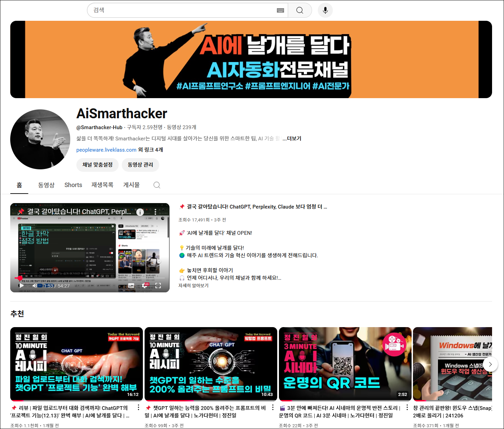This screenshot has height=429, width=504.
Task: Open thumbnail '챗GPT 프로젝트 기능 완벽 해부'
Action: 76,364
